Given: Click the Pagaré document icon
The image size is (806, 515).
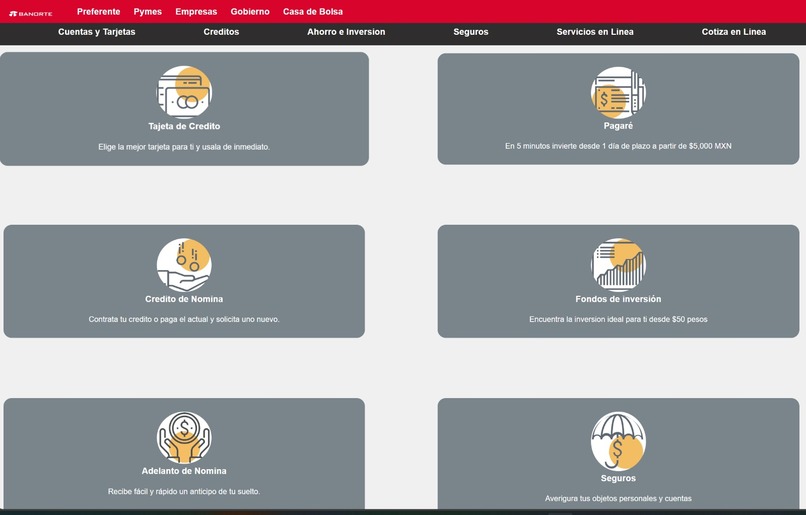Looking at the screenshot, I should 618,93.
